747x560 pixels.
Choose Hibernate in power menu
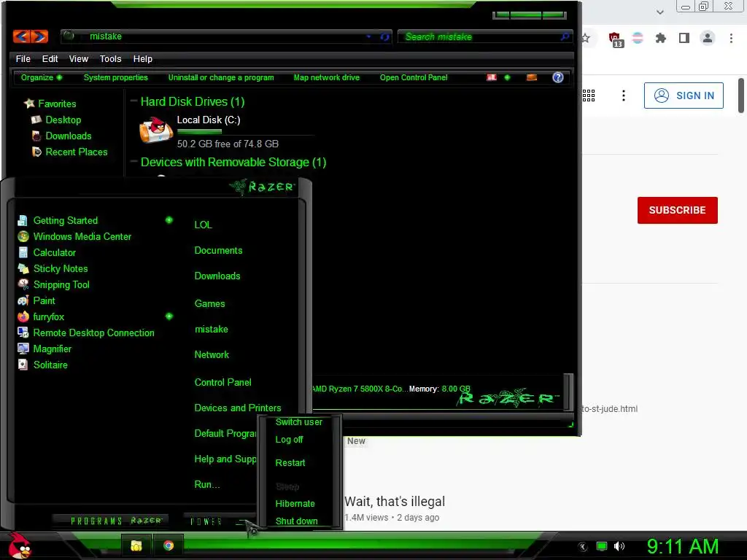295,504
